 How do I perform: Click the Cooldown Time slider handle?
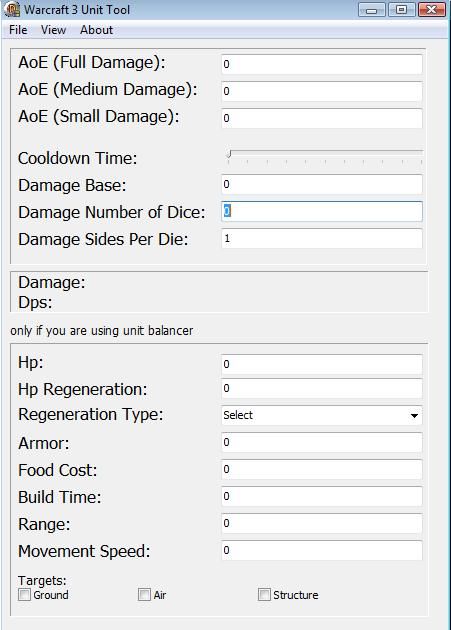tap(229, 154)
